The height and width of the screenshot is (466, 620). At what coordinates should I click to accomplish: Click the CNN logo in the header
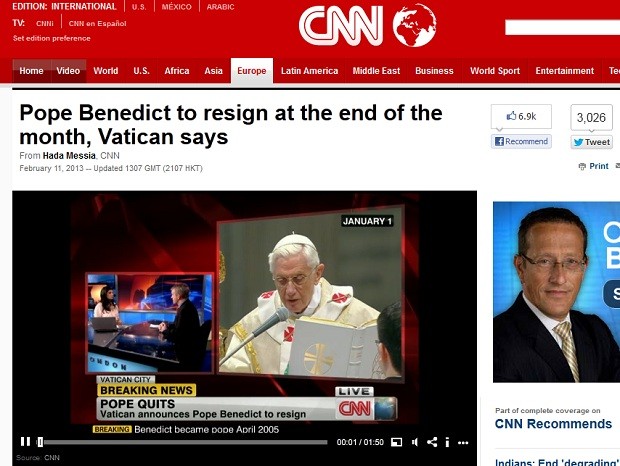pyautogui.click(x=367, y=25)
